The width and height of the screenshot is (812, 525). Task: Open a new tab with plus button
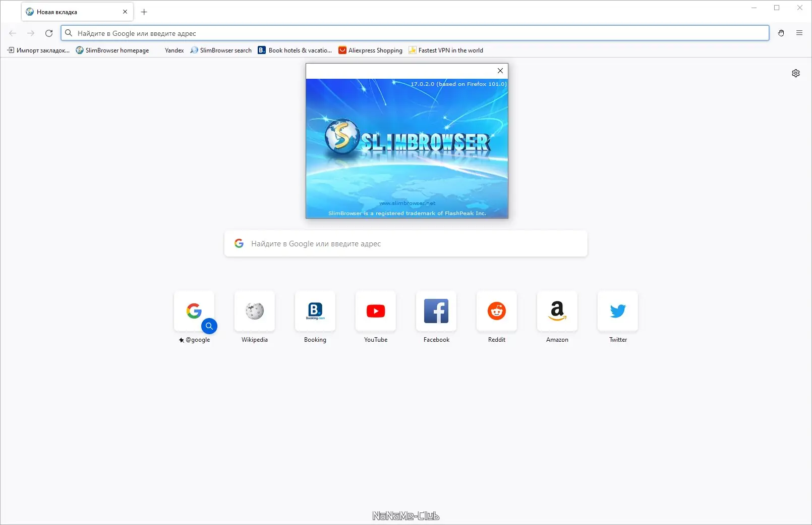click(144, 12)
